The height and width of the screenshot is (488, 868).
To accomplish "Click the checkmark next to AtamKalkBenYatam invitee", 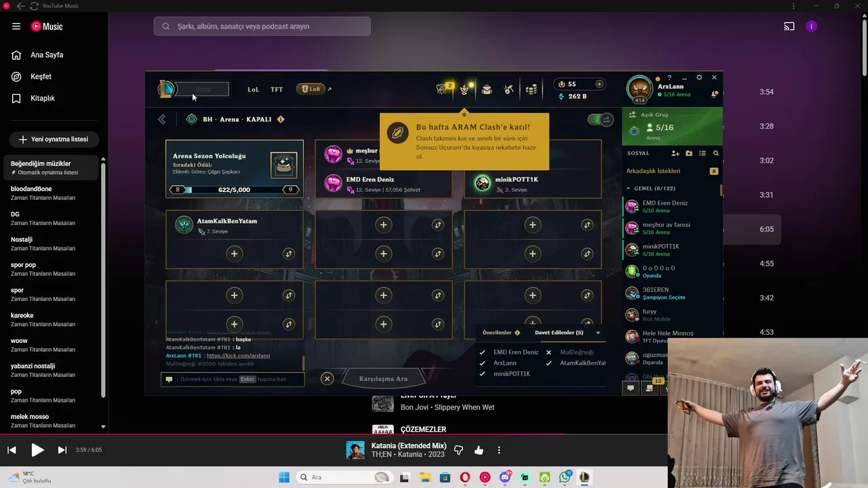I will [549, 363].
